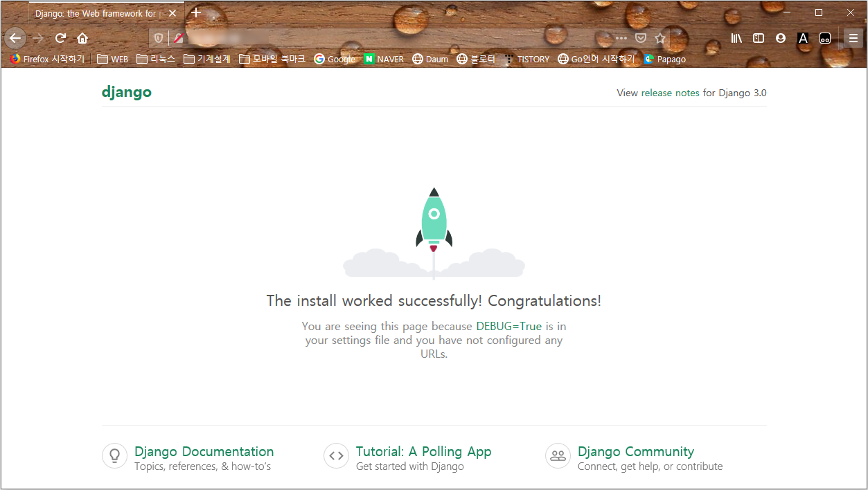The height and width of the screenshot is (490, 868).
Task: Click the code brackets tutorial icon
Action: (336, 455)
